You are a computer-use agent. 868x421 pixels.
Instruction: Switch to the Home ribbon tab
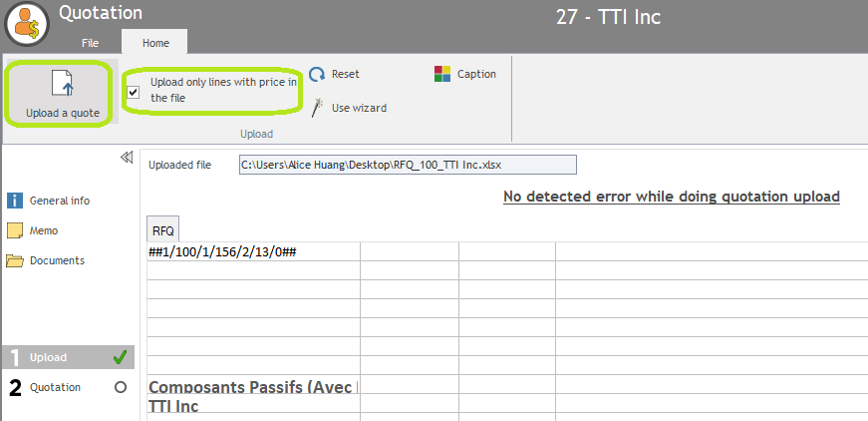pos(155,43)
